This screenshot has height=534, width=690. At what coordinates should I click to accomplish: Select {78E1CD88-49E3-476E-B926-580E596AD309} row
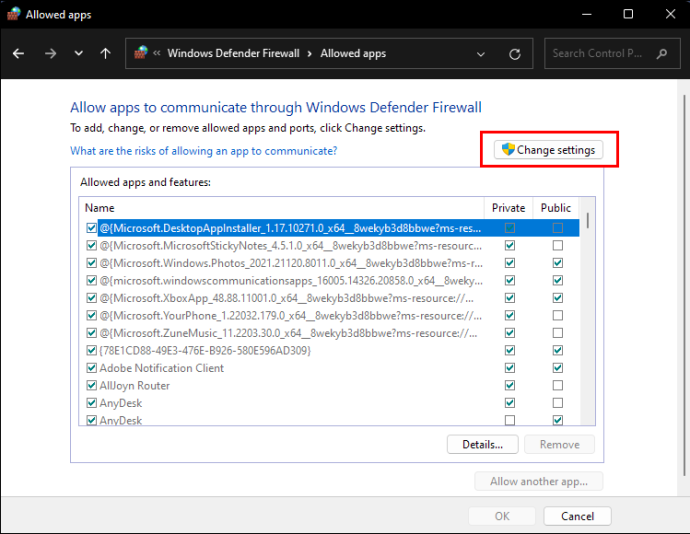pos(329,350)
